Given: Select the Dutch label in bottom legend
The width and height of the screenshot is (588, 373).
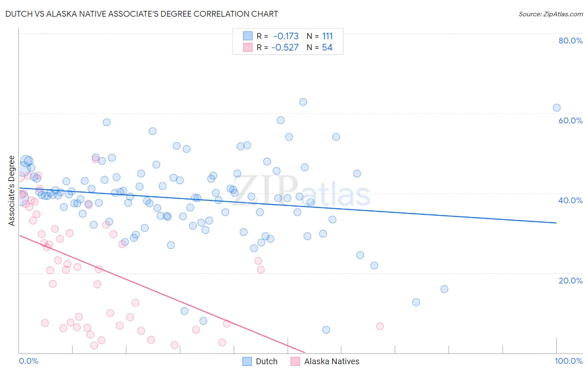Looking at the screenshot, I should click(266, 361).
